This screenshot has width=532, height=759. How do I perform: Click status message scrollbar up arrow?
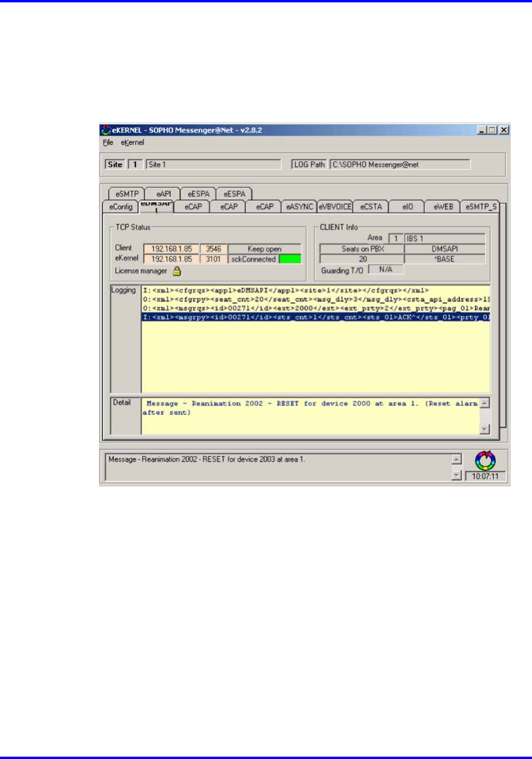[456, 458]
